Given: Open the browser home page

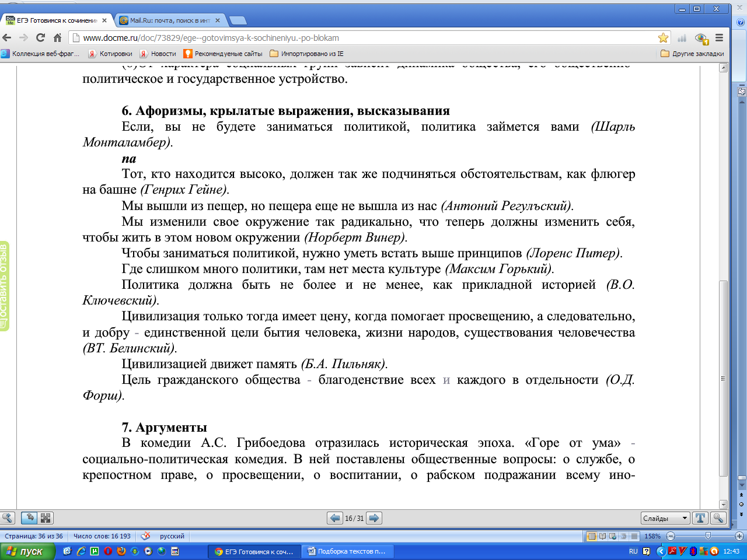Looking at the screenshot, I should point(57,37).
